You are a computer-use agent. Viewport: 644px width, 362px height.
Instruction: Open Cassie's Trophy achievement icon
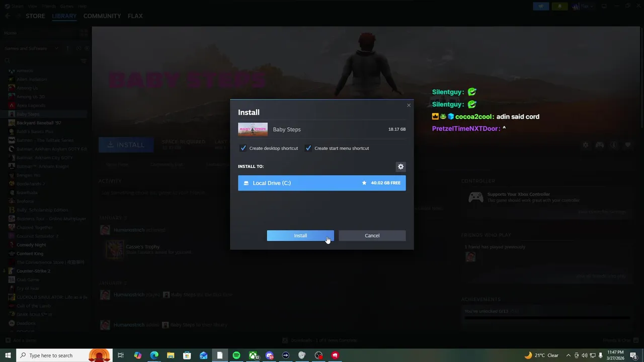[x=115, y=249]
